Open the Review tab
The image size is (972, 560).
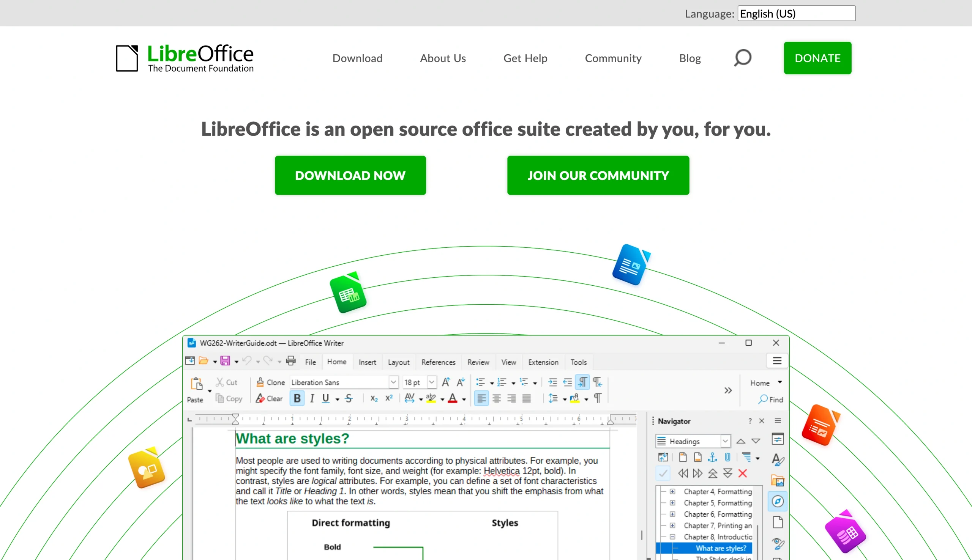[478, 362]
